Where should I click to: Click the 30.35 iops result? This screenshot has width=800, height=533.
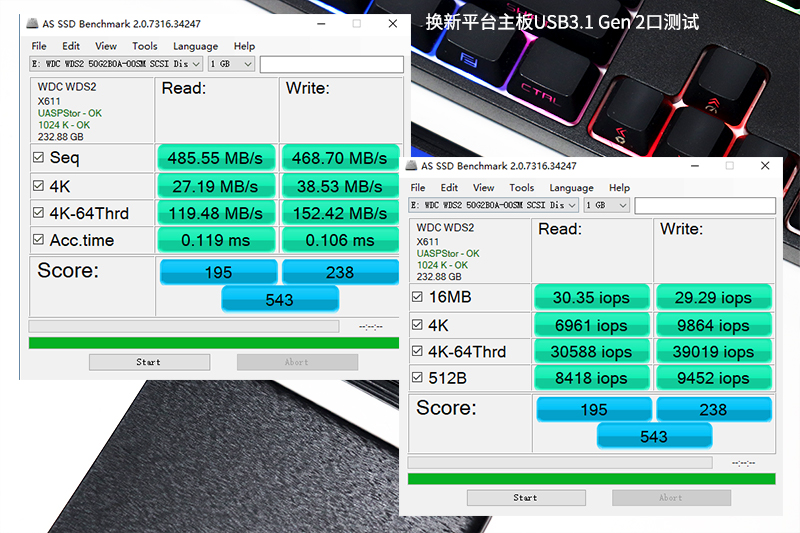tap(592, 297)
